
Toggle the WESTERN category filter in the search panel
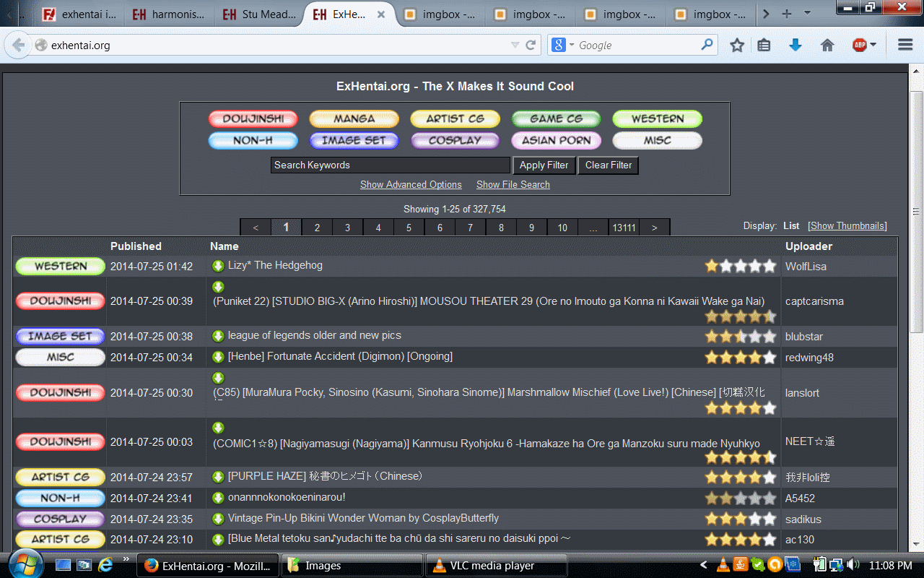click(x=657, y=119)
